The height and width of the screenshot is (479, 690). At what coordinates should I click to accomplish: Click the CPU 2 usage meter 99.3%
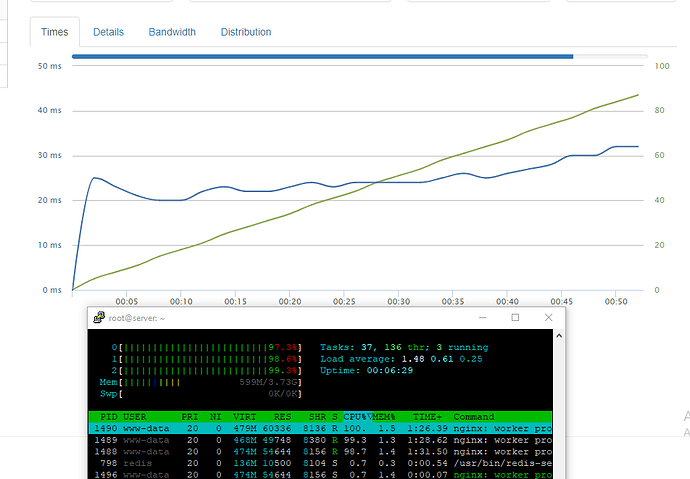(x=207, y=370)
